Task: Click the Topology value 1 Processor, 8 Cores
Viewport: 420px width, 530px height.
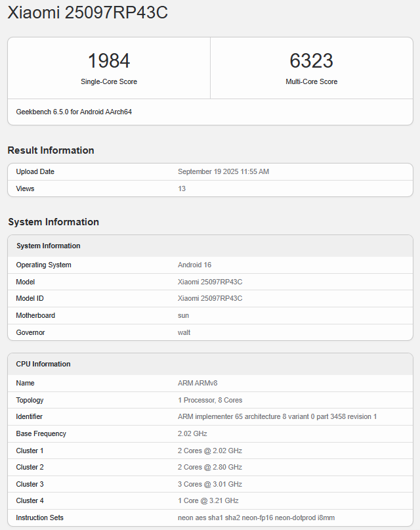Action: tap(210, 400)
